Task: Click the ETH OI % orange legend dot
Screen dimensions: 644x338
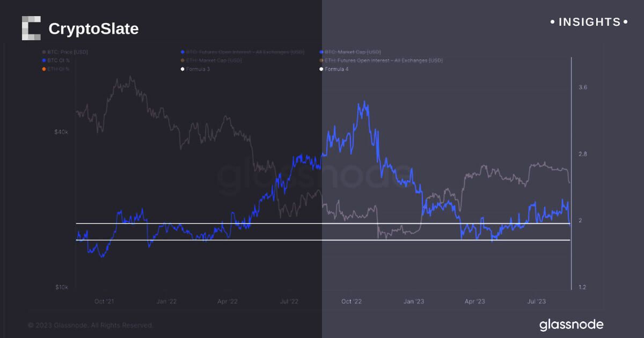Action: coord(43,69)
